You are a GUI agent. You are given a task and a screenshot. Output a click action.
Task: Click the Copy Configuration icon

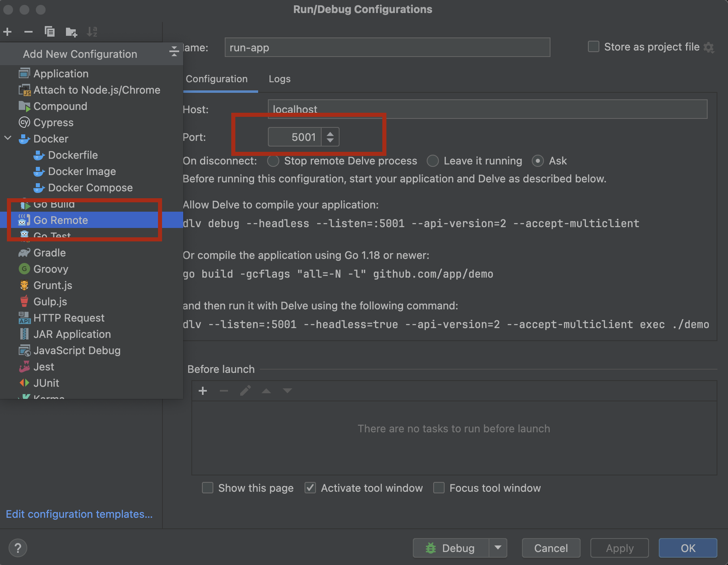[50, 32]
